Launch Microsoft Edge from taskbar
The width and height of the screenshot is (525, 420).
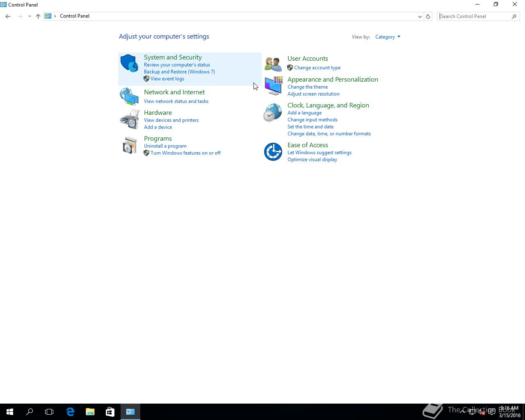(x=70, y=412)
